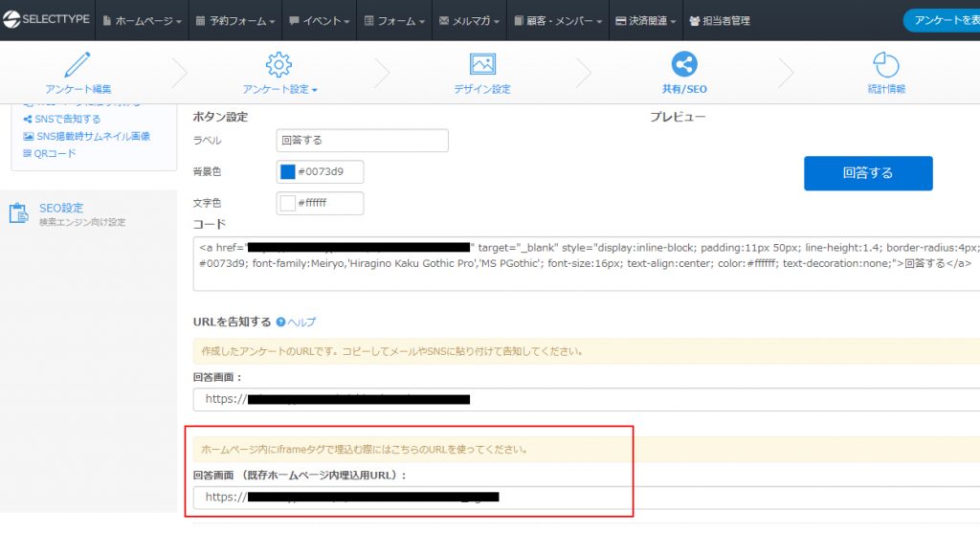Viewport: 980px width, 533px height.
Task: Click the SEO設定 clipboard icon
Action: 19,212
